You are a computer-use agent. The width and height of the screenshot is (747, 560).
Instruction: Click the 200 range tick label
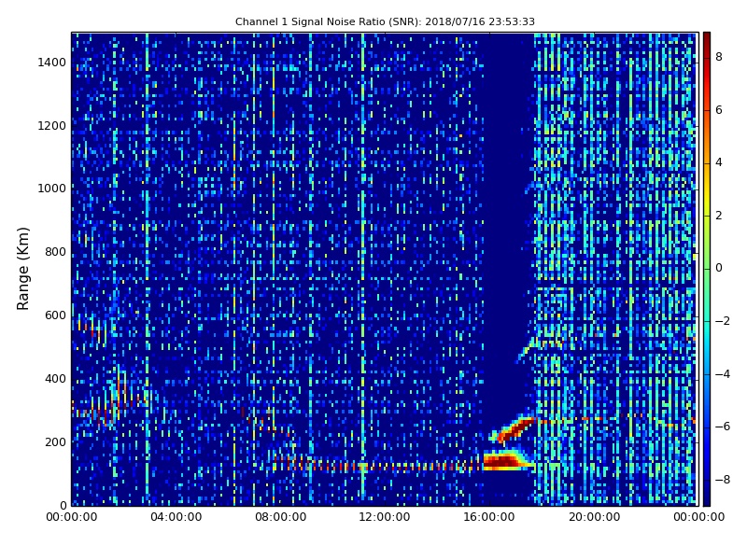coord(55,441)
